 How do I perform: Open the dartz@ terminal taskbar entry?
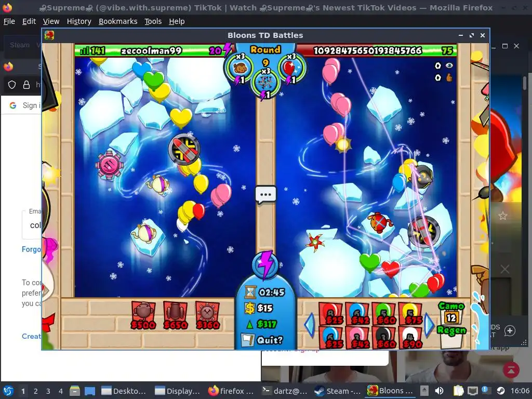pos(284,391)
